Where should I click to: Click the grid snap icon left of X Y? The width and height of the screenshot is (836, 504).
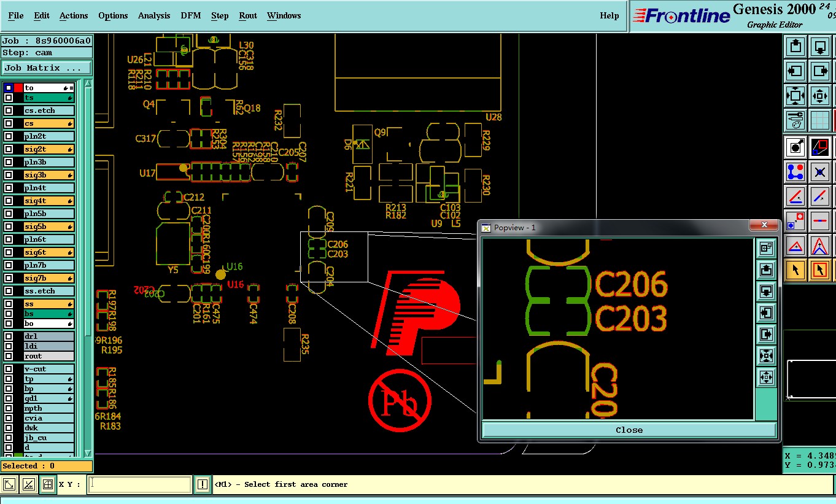(47, 484)
